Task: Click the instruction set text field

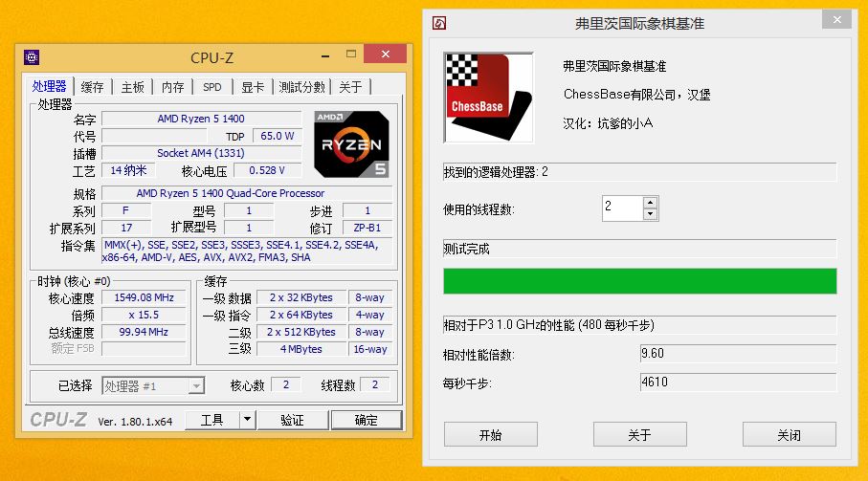Action: (x=247, y=251)
